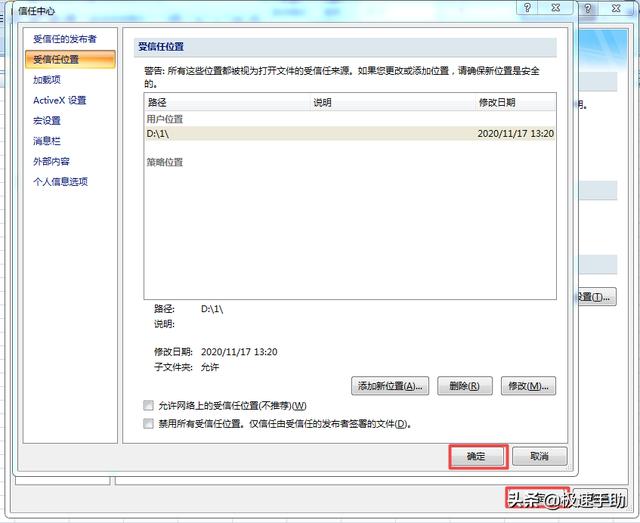
Task: Open 外部内容 category
Action: coord(51,162)
